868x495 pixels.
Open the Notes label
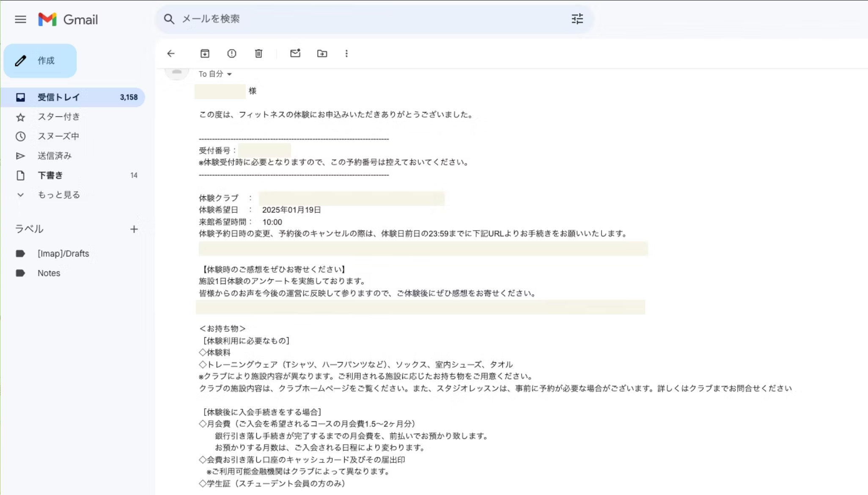tap(49, 273)
